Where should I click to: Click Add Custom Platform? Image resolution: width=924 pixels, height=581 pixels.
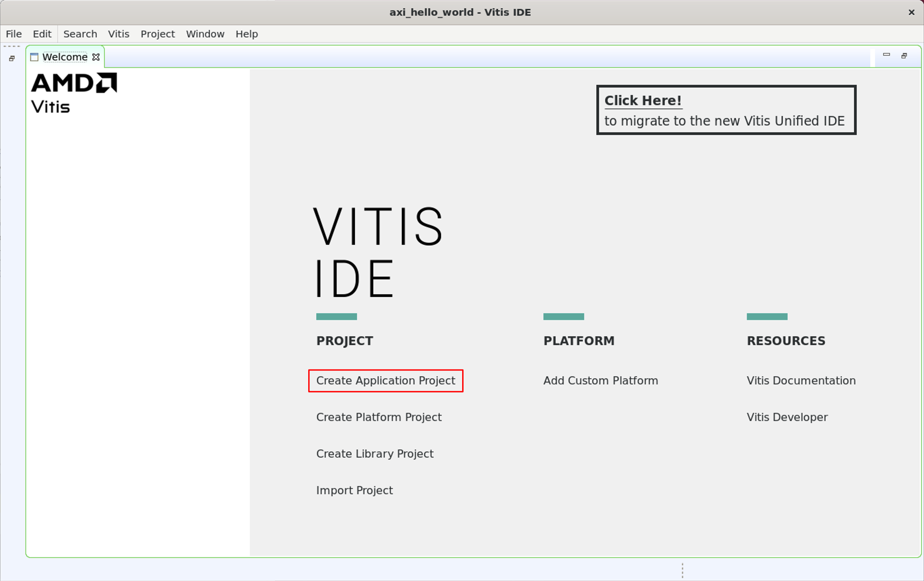pyautogui.click(x=600, y=380)
